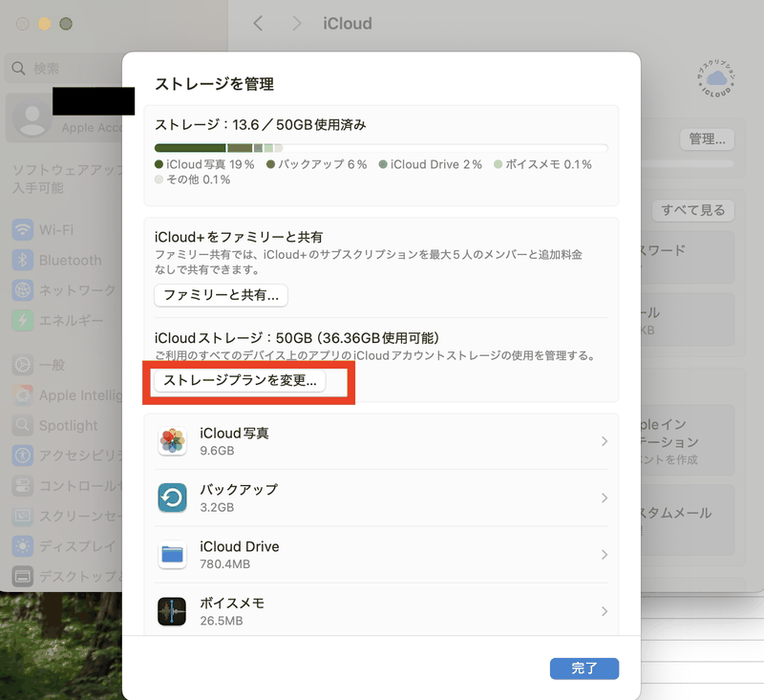Open the スクリーンセーバ sidebar icon
764x700 pixels.
click(22, 516)
